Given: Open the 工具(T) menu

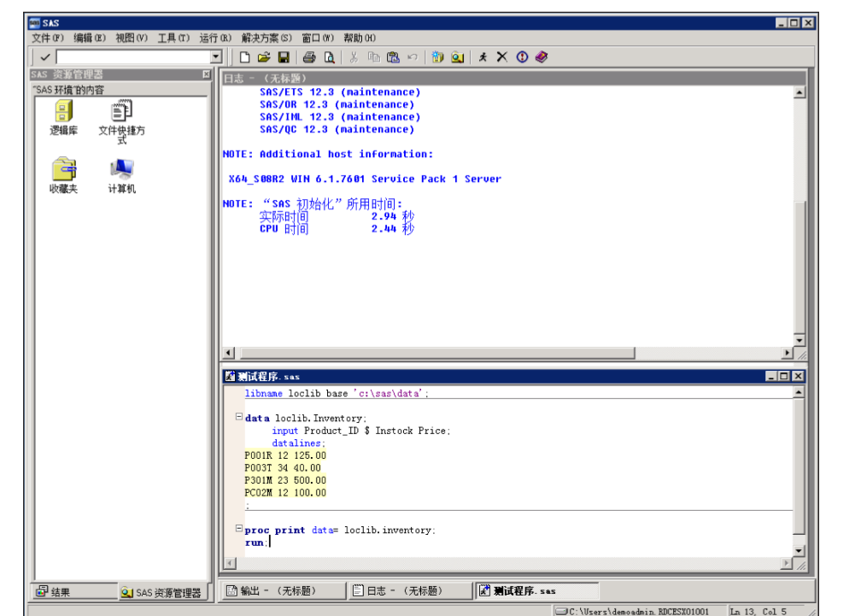Looking at the screenshot, I should tap(173, 38).
